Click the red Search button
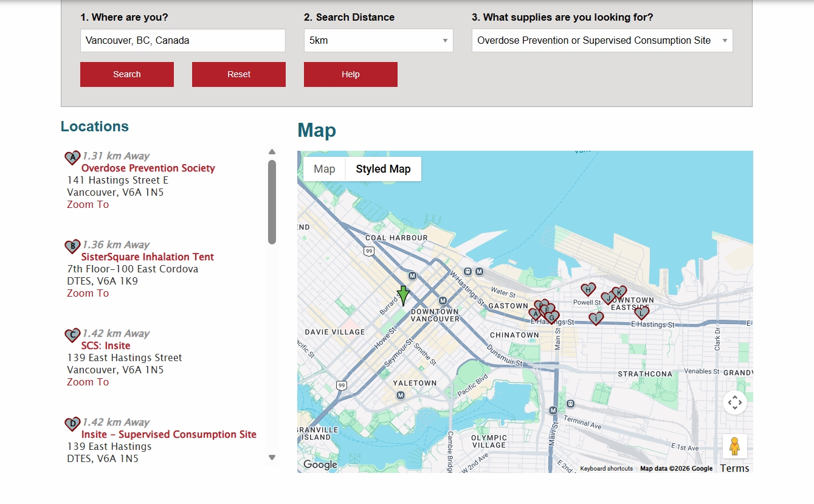Viewport: 814px width, 504px height. pyautogui.click(x=127, y=74)
